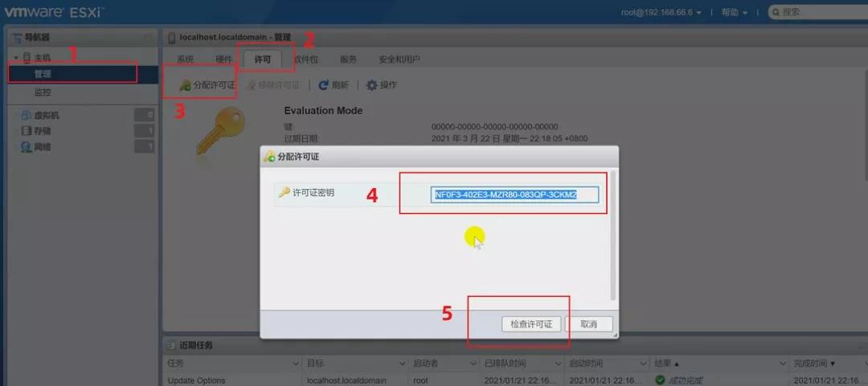
Task: Click the license key input field
Action: coord(515,195)
